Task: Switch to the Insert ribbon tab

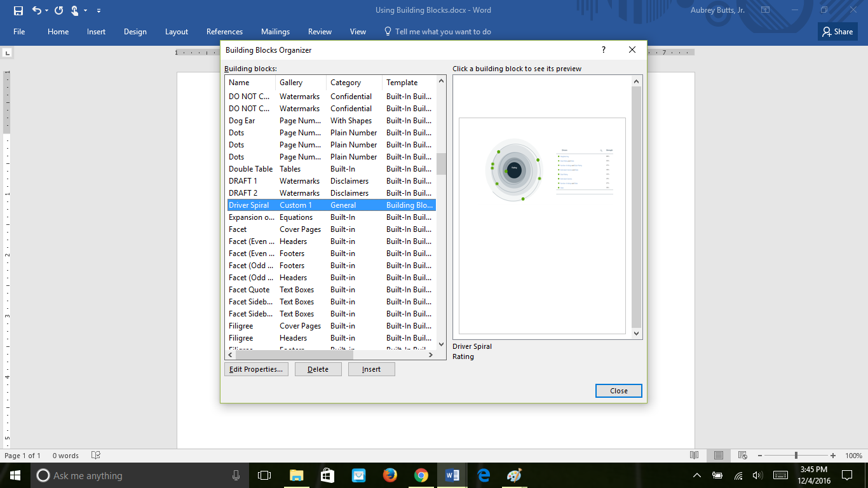Action: pyautogui.click(x=96, y=31)
